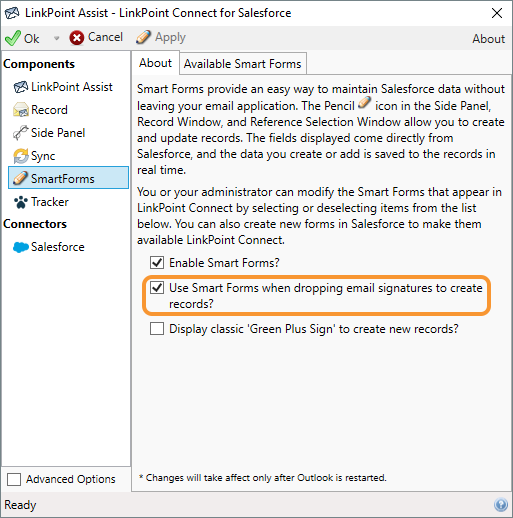This screenshot has height=518, width=513.
Task: Click the title bar LinkPoint app icon
Action: 12,13
